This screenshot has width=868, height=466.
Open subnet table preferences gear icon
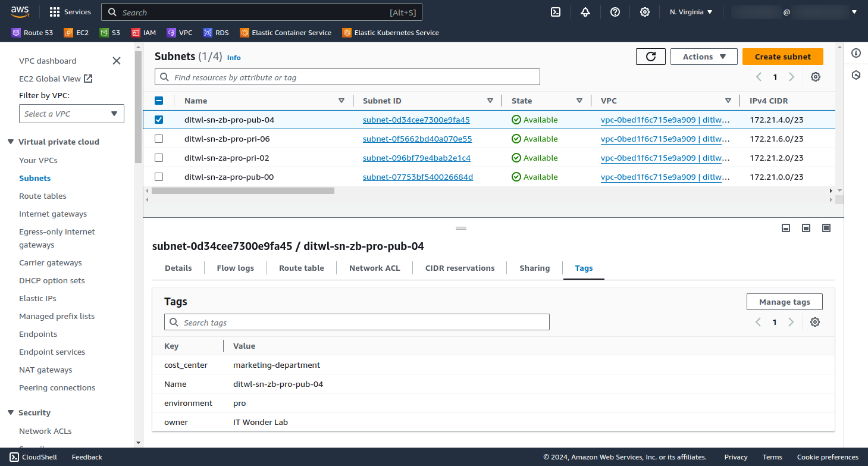pyautogui.click(x=816, y=77)
